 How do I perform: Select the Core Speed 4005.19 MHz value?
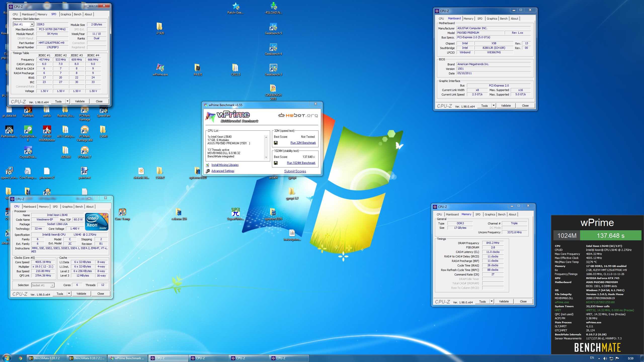(43, 262)
